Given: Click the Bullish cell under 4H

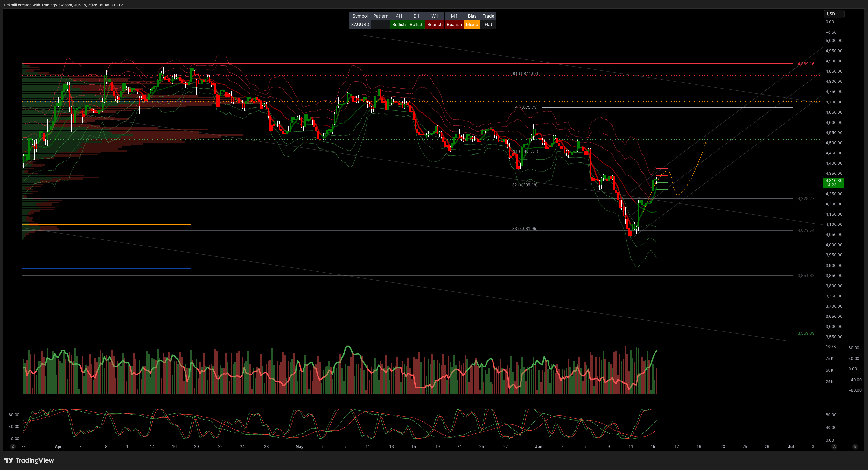Looking at the screenshot, I should (x=399, y=25).
